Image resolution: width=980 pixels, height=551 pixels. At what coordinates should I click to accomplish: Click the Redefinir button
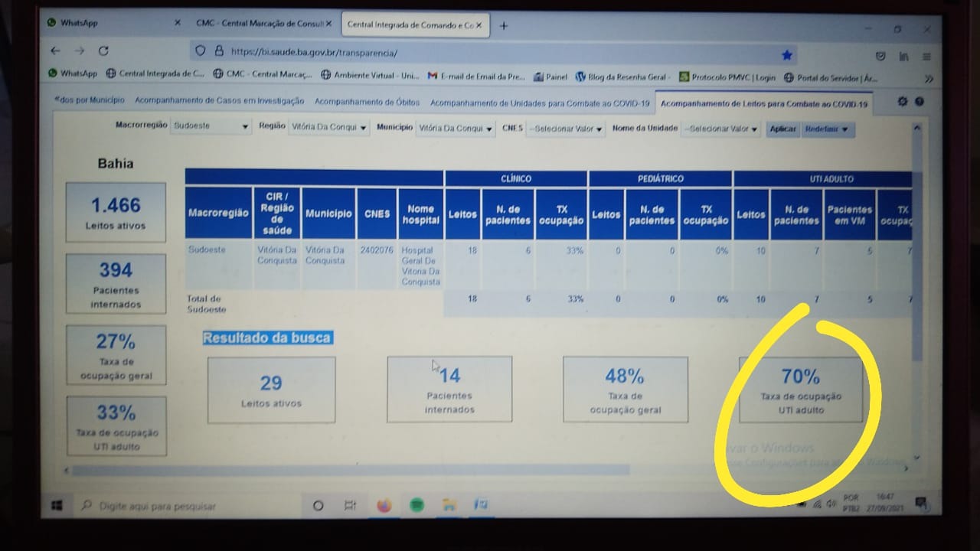pyautogui.click(x=828, y=129)
